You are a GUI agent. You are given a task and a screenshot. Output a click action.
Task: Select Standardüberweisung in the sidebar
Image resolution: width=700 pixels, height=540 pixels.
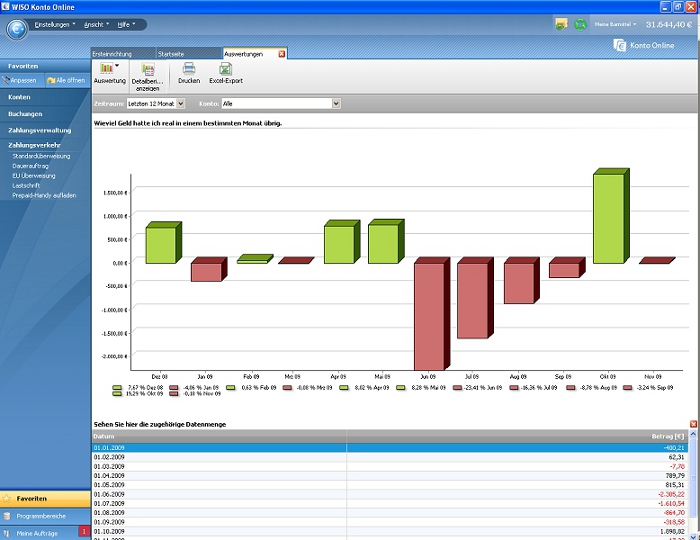coord(41,156)
